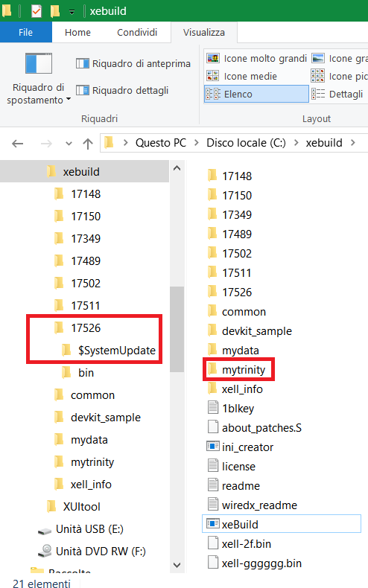This screenshot has width=368, height=588.
Task: Expand chevron after Disco locale (C:)
Action: (296, 143)
